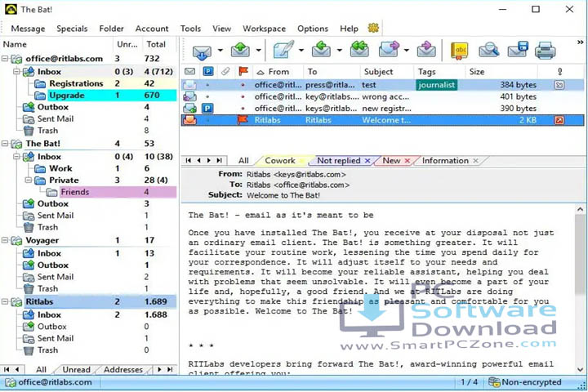Click the gear icon beside Help menu
Viewport: 588px width, 392px height.
point(373,28)
